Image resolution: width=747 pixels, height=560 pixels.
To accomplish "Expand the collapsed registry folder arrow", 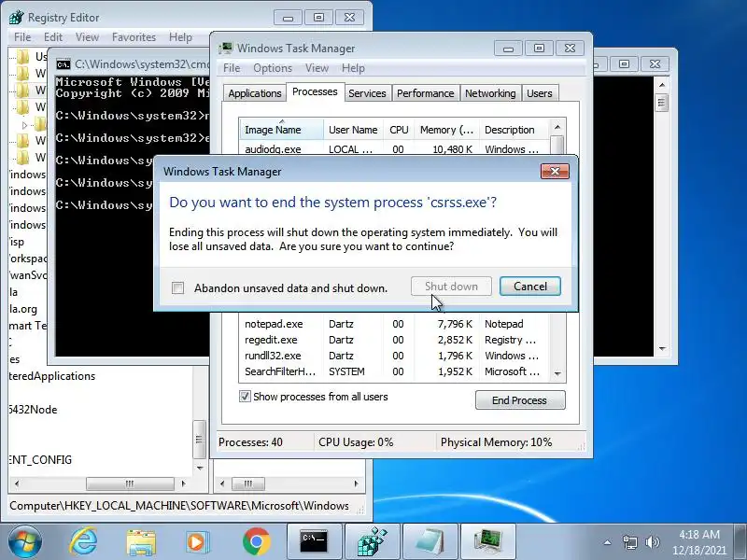I will (x=25, y=125).
